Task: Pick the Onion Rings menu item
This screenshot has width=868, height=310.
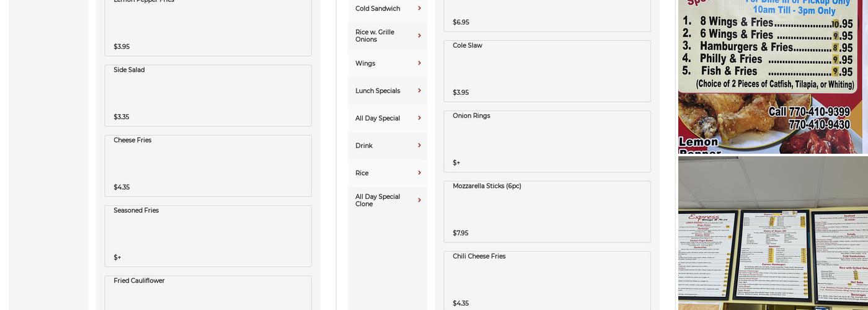Action: 547,141
